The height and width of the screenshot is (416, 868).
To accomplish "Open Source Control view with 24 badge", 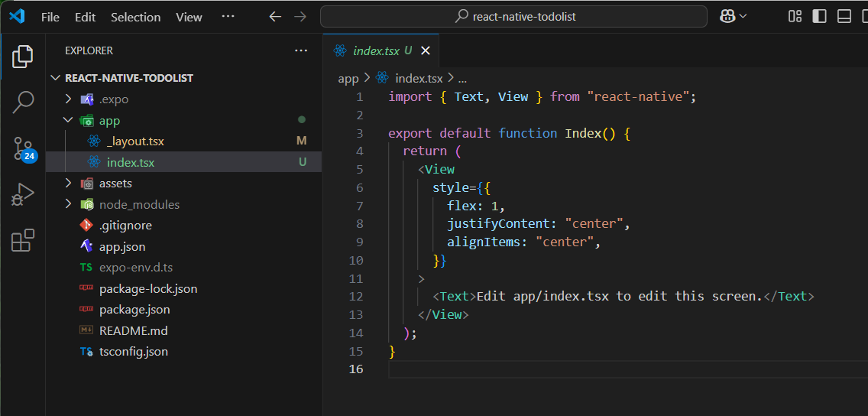I will (23, 148).
